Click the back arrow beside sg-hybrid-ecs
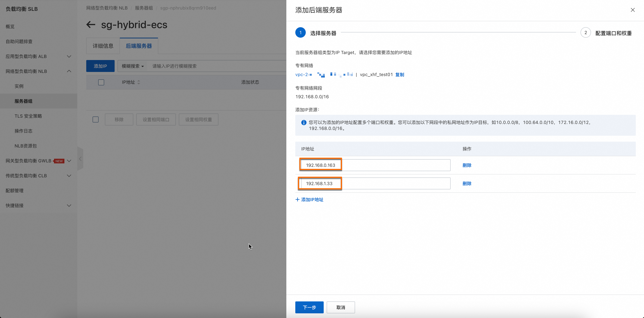The width and height of the screenshot is (644, 318). pyautogui.click(x=91, y=24)
